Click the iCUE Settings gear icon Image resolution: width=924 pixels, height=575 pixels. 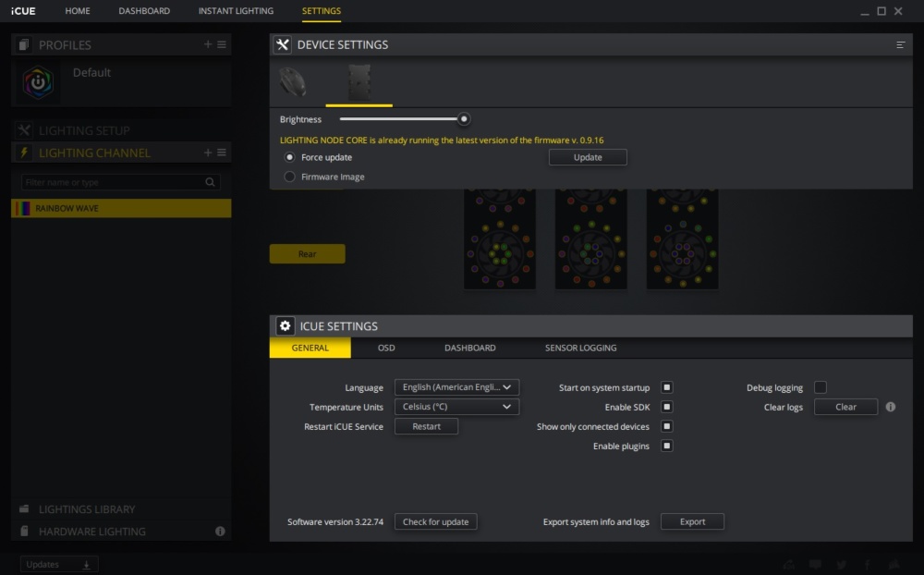(x=286, y=325)
